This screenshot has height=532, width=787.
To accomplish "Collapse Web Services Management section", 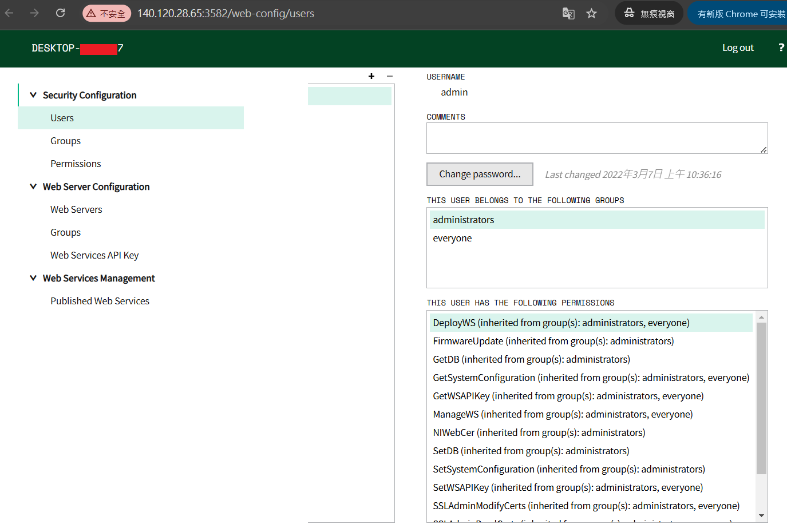I will (x=33, y=278).
